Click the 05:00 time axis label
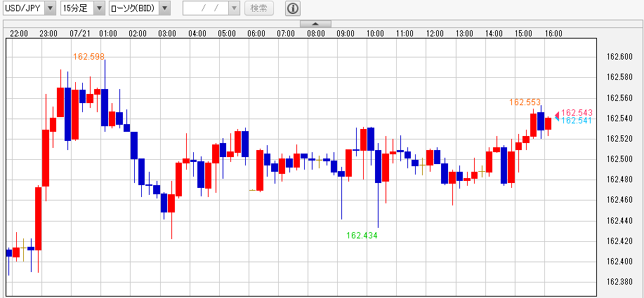 (227, 34)
